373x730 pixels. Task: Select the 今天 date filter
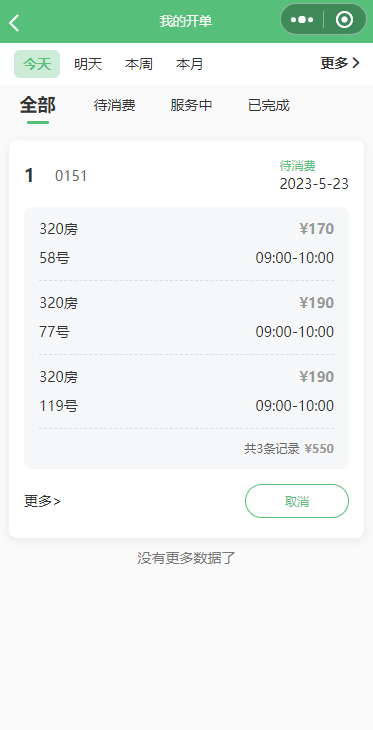click(37, 64)
